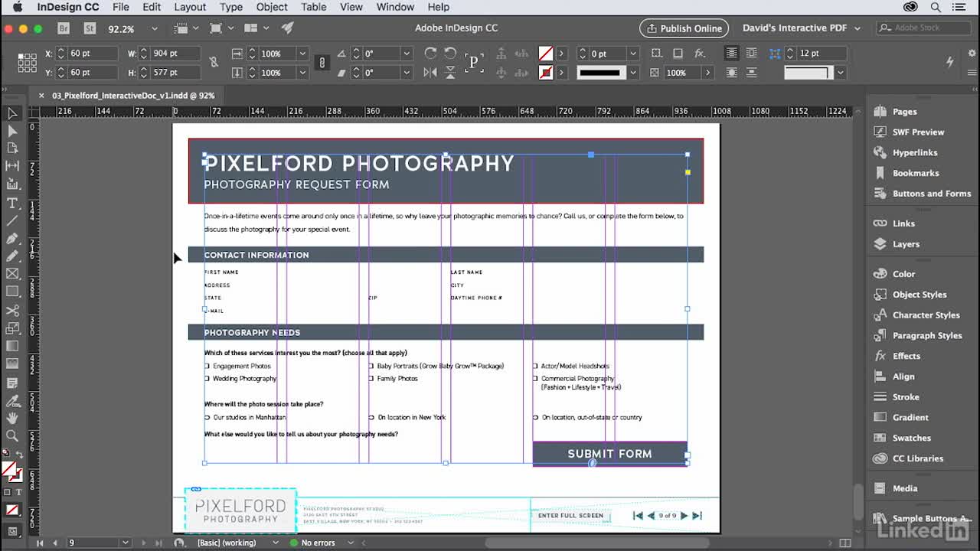Open the Adobe Stock (St) icon
This screenshot has width=980, height=551.
click(90, 28)
